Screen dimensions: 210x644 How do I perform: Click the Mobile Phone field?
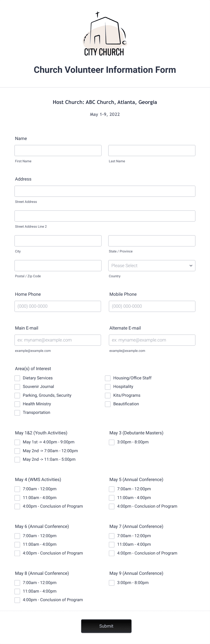tap(152, 306)
